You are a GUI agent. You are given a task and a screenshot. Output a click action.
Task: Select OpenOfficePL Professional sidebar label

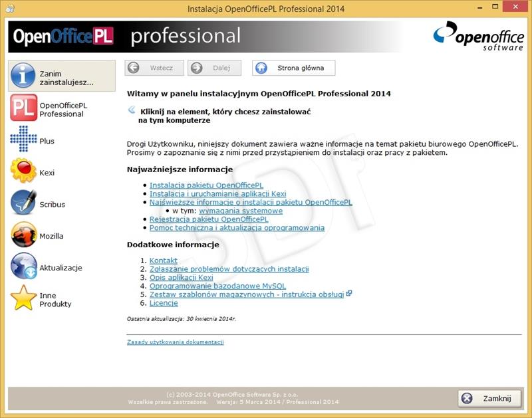click(x=63, y=110)
